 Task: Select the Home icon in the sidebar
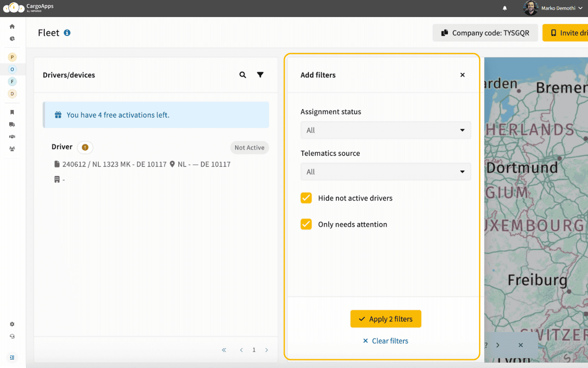click(12, 26)
